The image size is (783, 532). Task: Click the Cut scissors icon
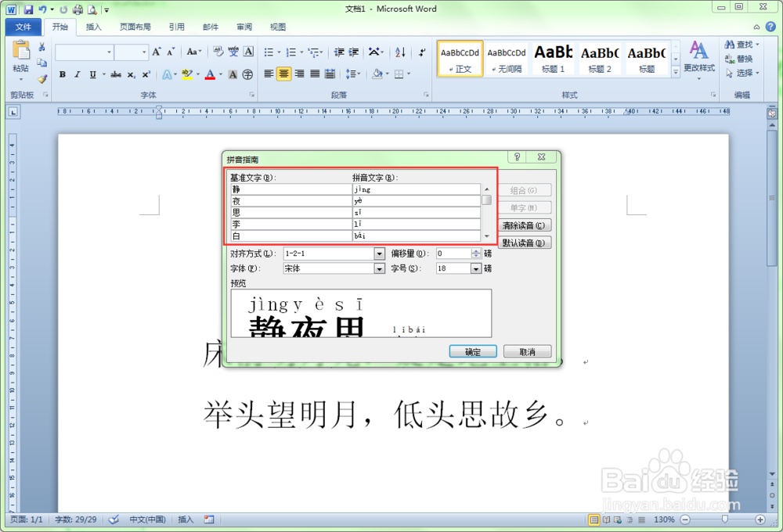coord(42,47)
